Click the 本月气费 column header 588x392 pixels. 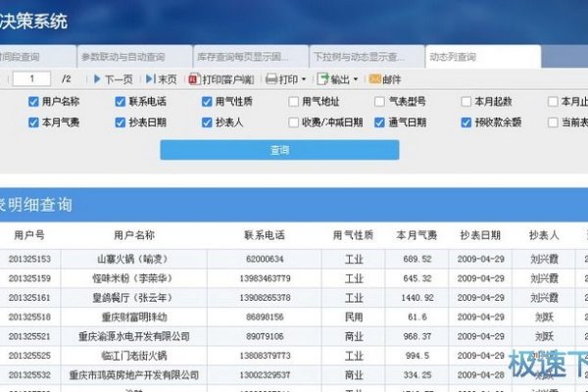(416, 235)
